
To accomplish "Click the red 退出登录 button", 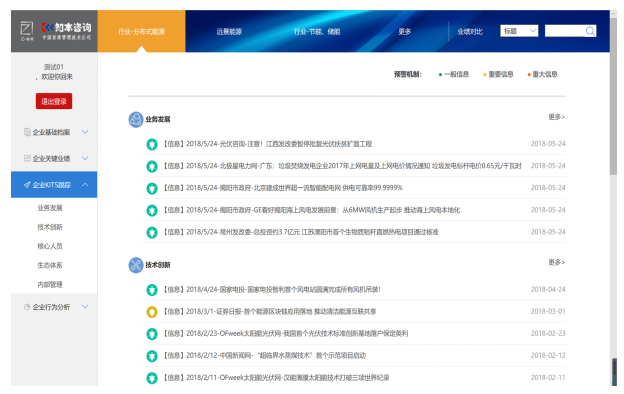I will click(x=54, y=101).
